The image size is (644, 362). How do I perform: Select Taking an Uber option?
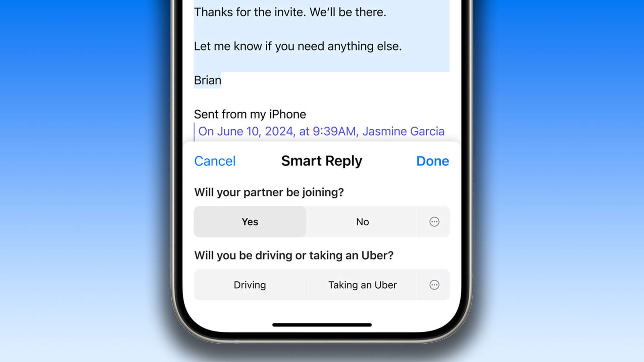[362, 285]
